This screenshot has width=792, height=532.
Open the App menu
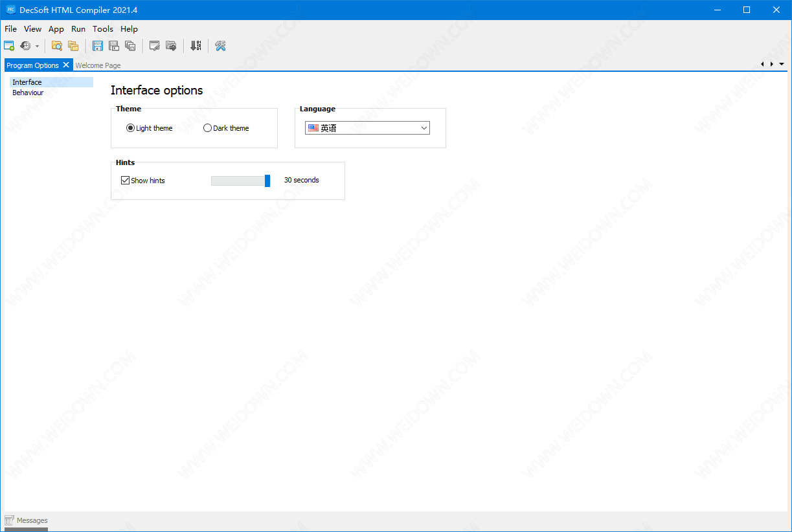coord(56,28)
